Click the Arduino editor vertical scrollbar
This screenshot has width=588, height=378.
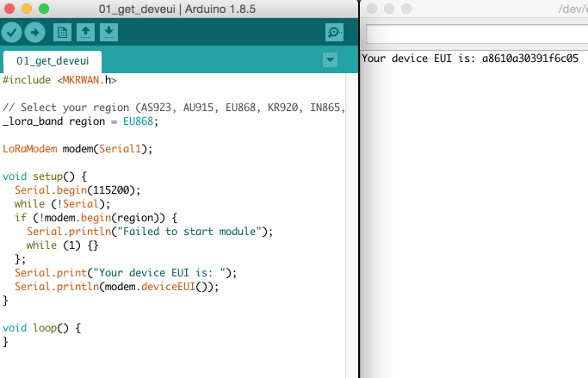pos(352,226)
